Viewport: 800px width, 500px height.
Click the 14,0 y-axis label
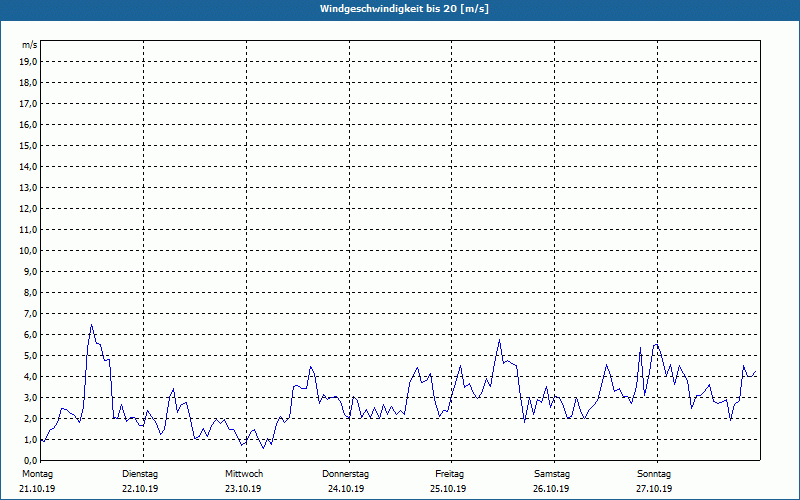click(x=29, y=166)
